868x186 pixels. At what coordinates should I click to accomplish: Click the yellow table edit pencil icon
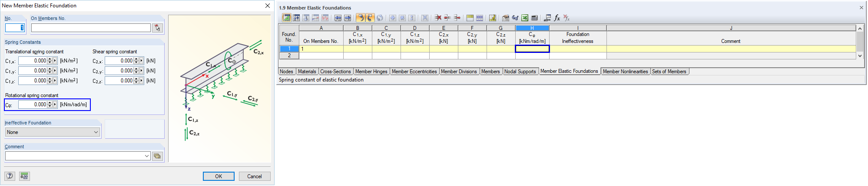click(x=493, y=18)
